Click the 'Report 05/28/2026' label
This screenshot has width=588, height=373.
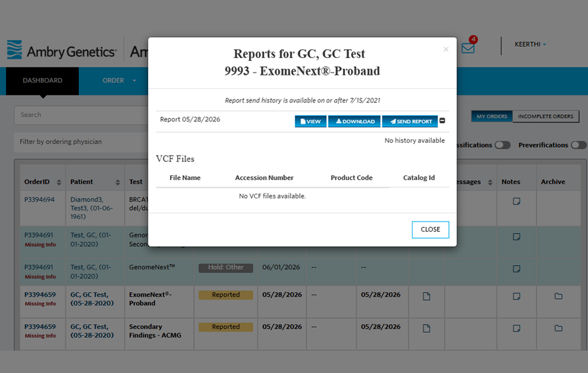pos(190,119)
